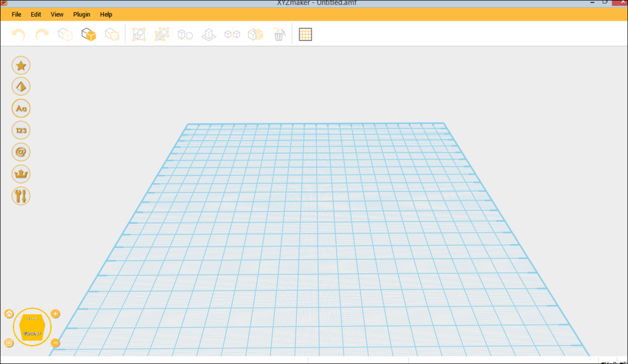Select the two outlined cubes group icon
Screen dimensions: 628x364
coord(65,34)
